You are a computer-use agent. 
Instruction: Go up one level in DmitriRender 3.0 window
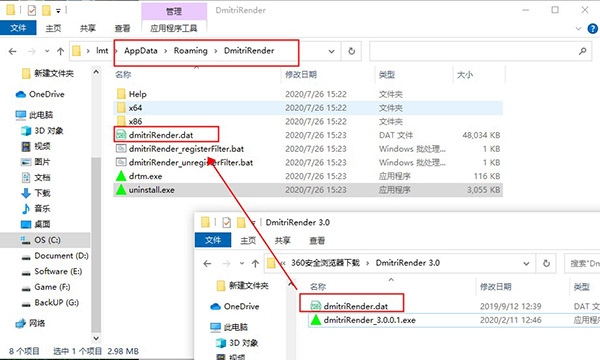click(x=255, y=264)
